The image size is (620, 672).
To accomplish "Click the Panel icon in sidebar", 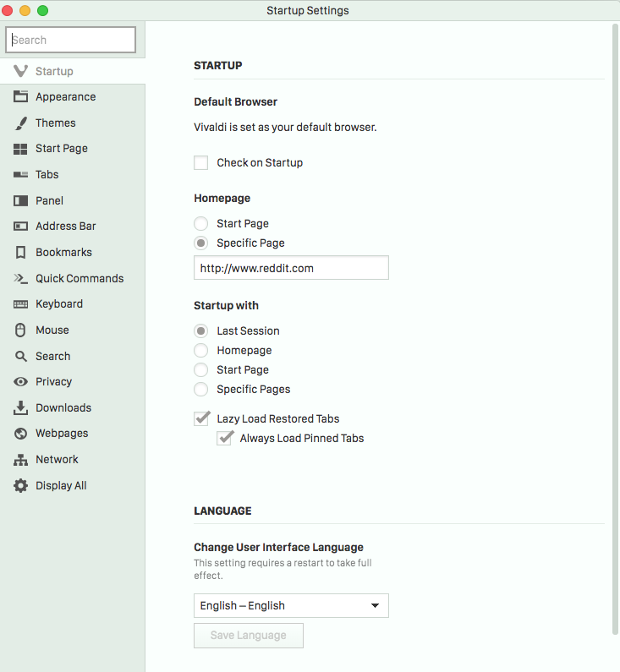I will [x=20, y=200].
